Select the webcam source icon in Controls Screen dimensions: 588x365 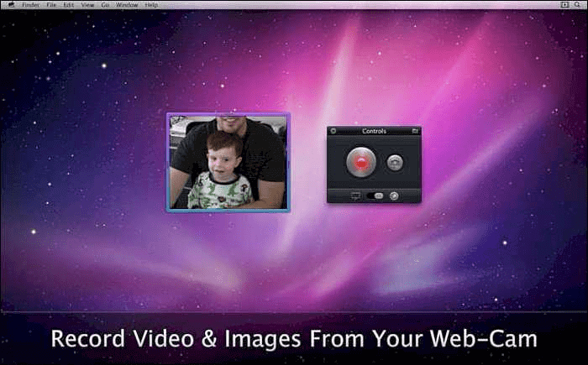coord(394,196)
